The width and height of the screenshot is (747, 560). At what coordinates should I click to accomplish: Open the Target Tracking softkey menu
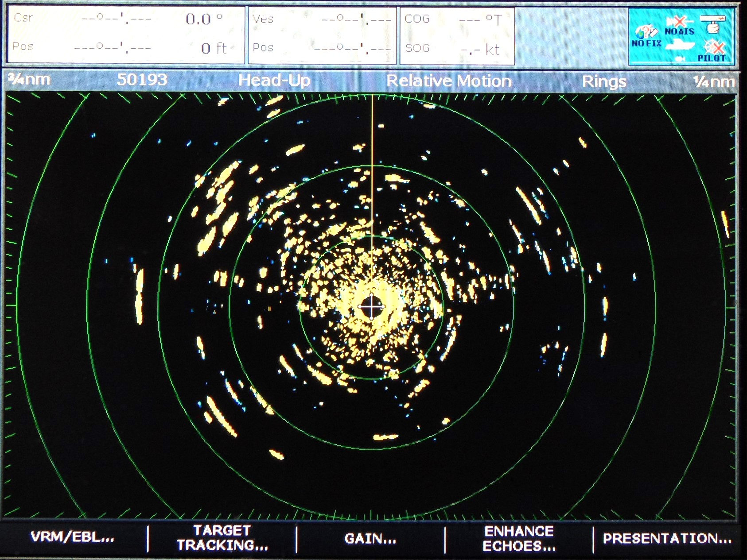(222, 537)
